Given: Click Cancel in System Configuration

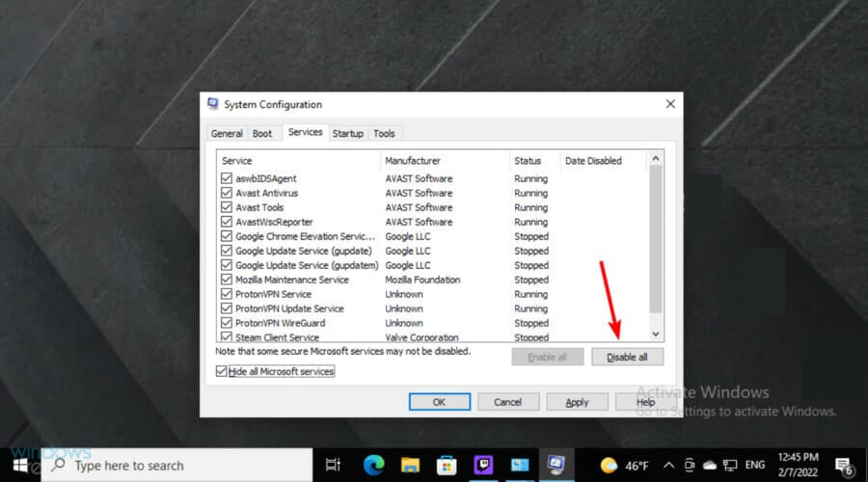Looking at the screenshot, I should coord(508,402).
